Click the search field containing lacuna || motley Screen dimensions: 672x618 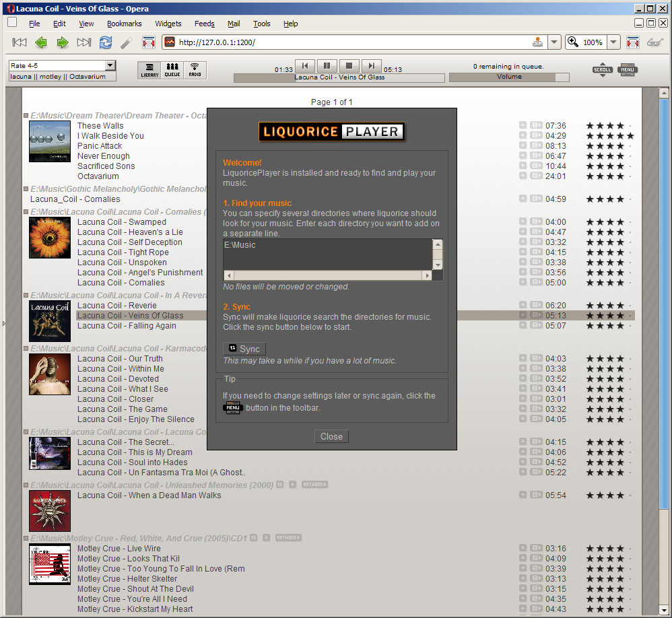(x=63, y=77)
